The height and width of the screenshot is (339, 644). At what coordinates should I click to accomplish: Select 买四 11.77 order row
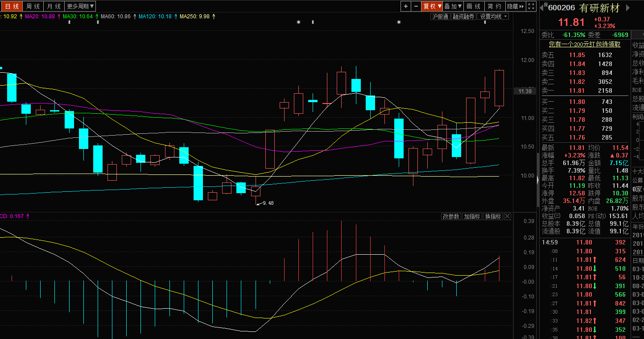584,128
